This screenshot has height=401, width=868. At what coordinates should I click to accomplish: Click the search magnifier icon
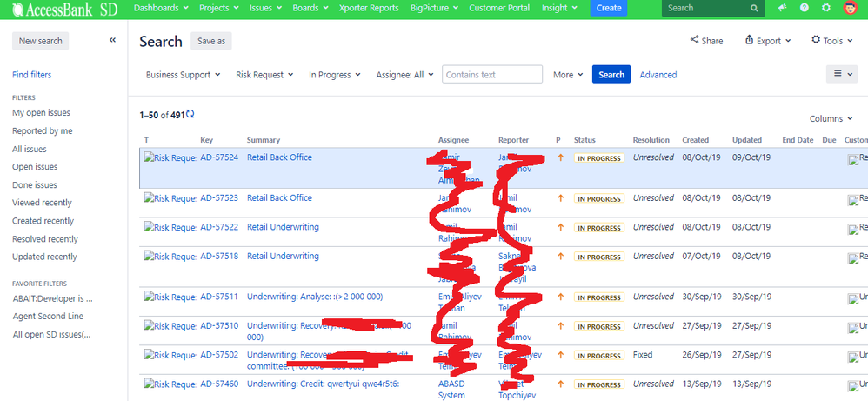754,9
